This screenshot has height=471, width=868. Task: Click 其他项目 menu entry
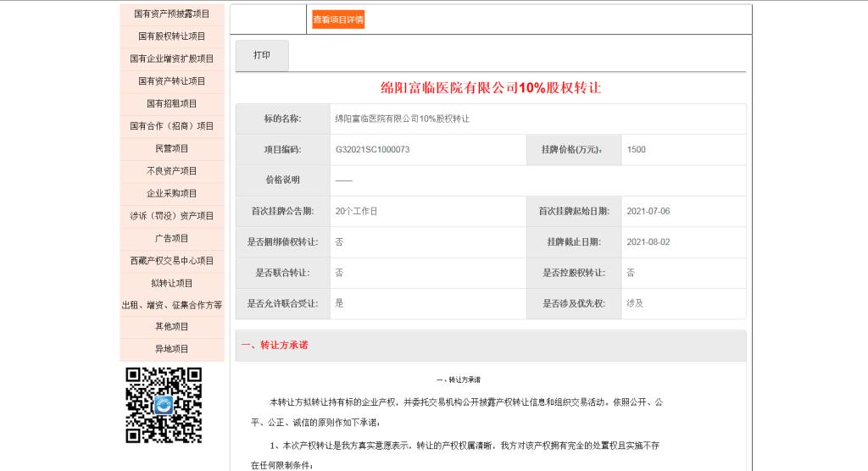(x=172, y=327)
